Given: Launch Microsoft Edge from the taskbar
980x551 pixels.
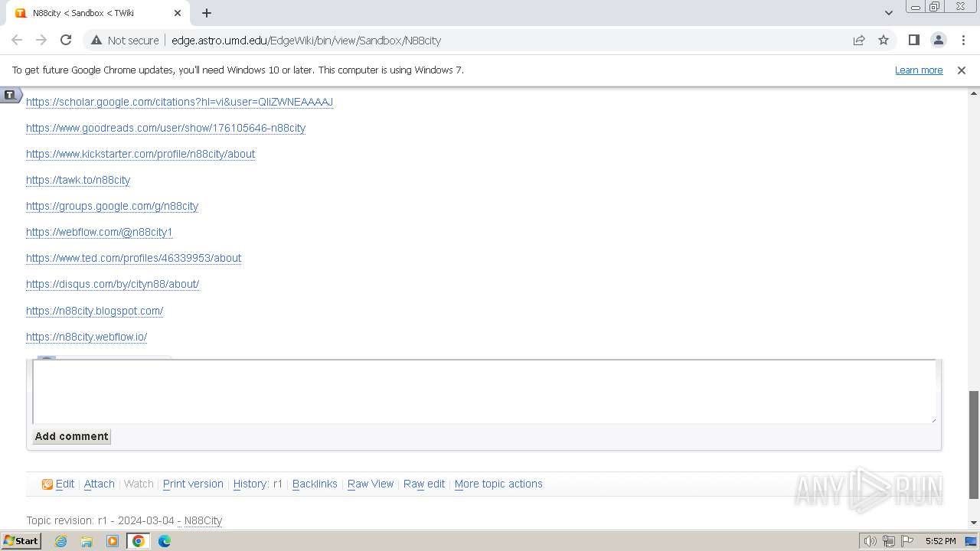Looking at the screenshot, I should coord(165,541).
